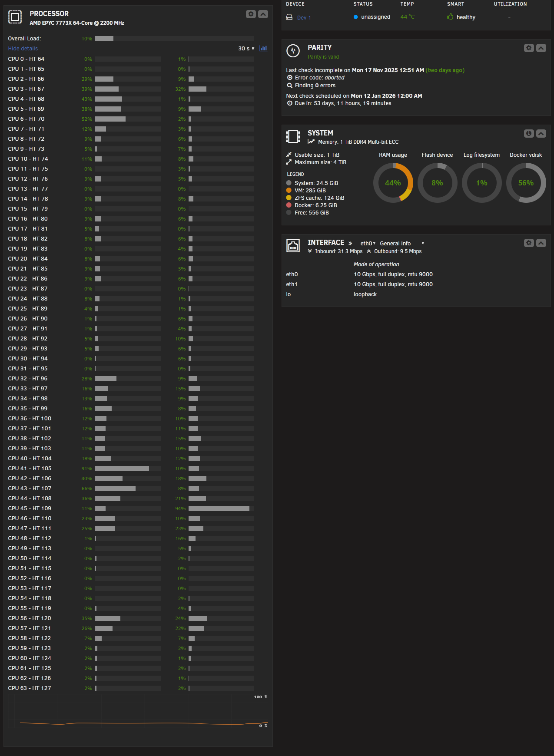The width and height of the screenshot is (554, 756).
Task: Open Interface tile settings gear
Action: coord(528,243)
